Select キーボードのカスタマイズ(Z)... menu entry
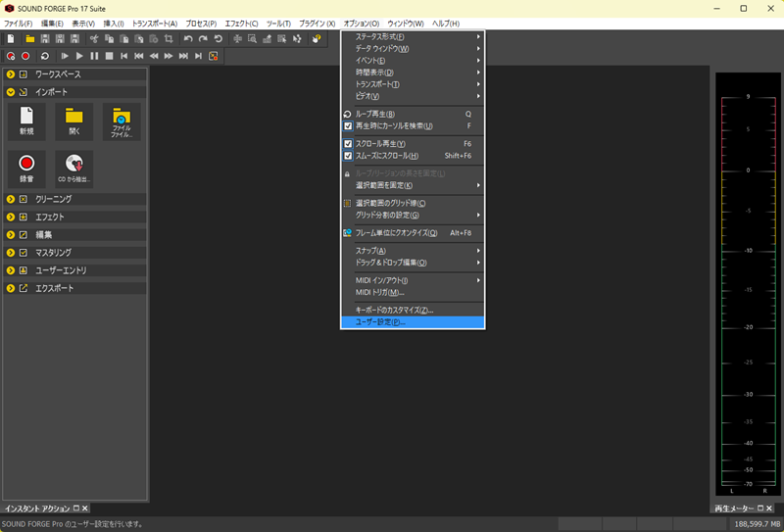The image size is (784, 532). [413, 310]
